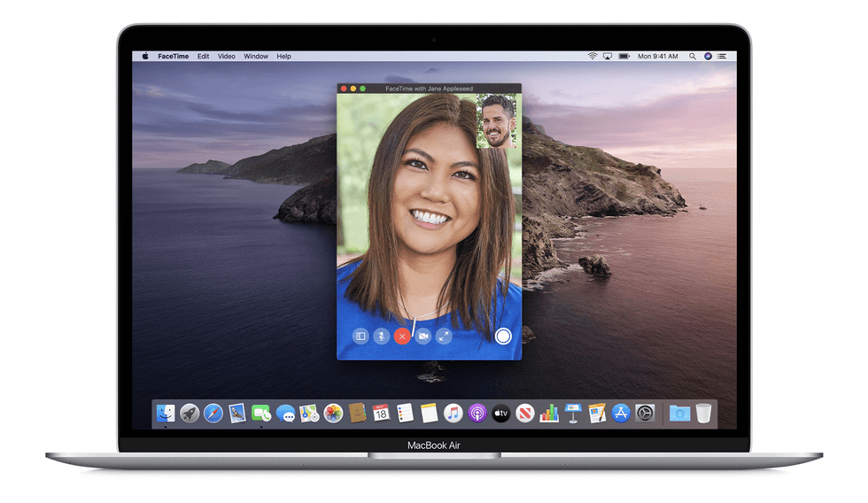Open Calendar showing 18 in the Dock
The width and height of the screenshot is (868, 503).
pos(381,413)
